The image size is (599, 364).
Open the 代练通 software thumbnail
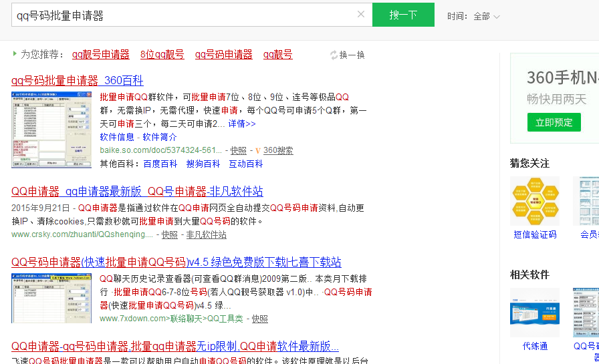pyautogui.click(x=535, y=313)
